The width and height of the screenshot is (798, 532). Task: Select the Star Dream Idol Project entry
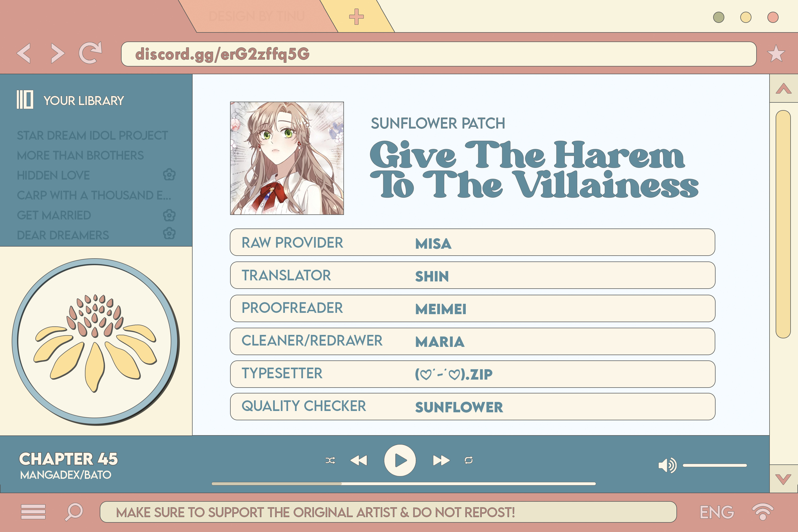click(x=92, y=135)
